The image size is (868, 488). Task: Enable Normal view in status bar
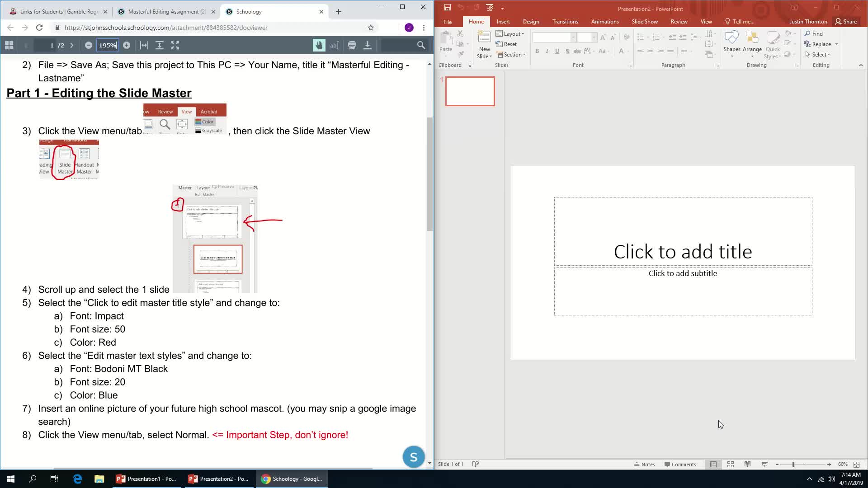(714, 464)
